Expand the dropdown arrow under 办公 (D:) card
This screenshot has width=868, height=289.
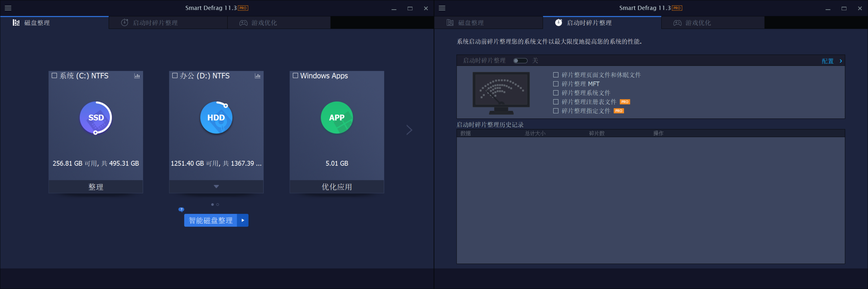pos(216,186)
